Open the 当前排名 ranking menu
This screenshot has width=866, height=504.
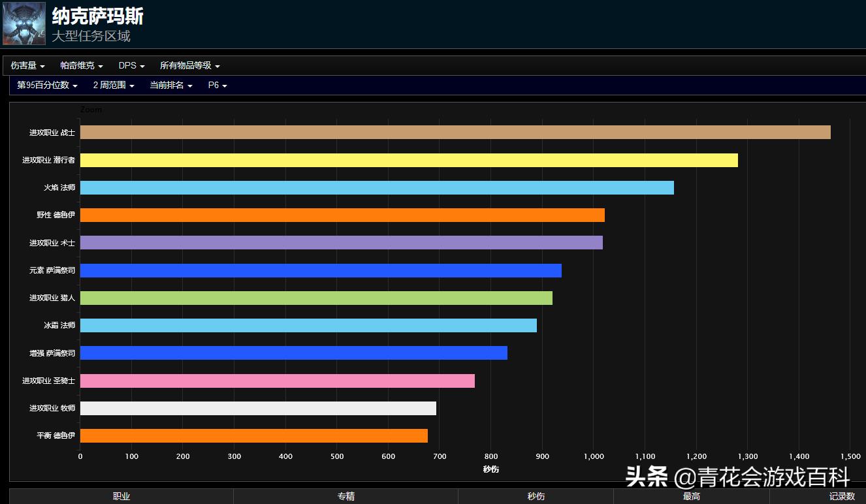click(170, 86)
